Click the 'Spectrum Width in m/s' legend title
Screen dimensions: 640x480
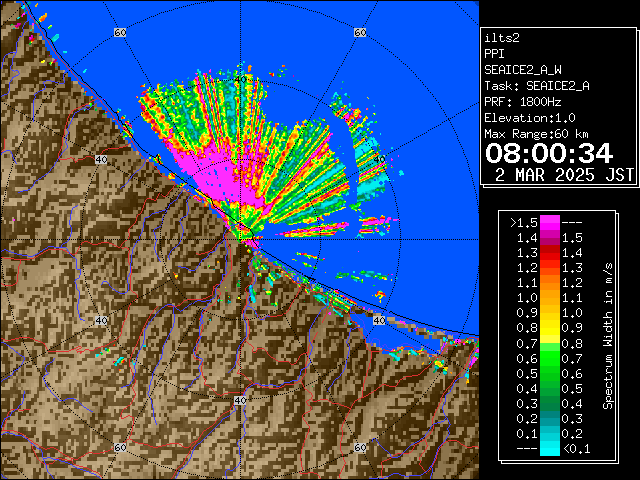coord(608,336)
